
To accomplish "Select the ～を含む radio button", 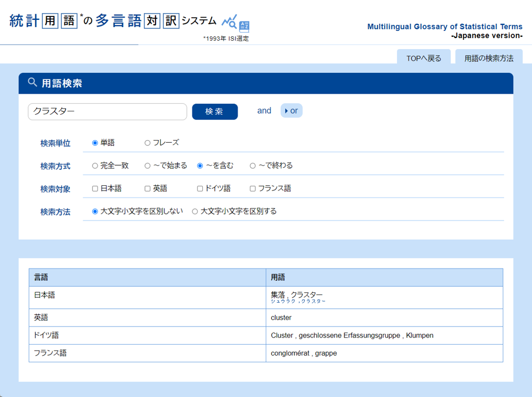I will click(x=200, y=165).
